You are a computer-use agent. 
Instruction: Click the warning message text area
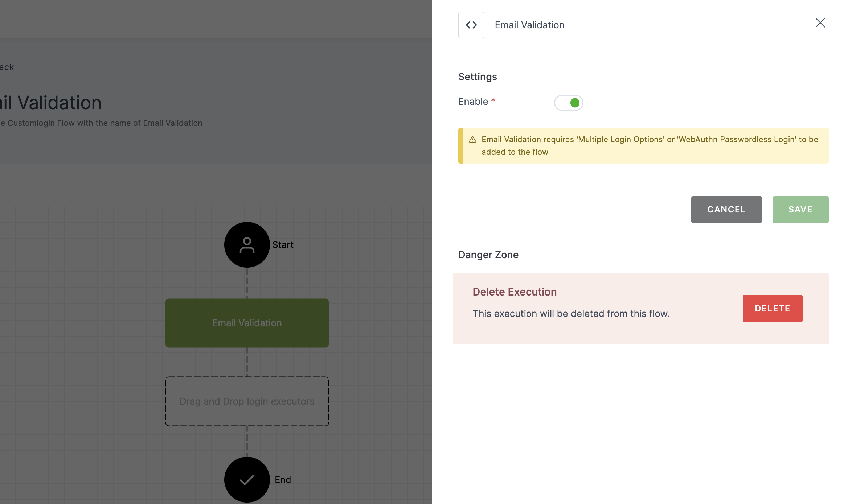click(x=643, y=145)
